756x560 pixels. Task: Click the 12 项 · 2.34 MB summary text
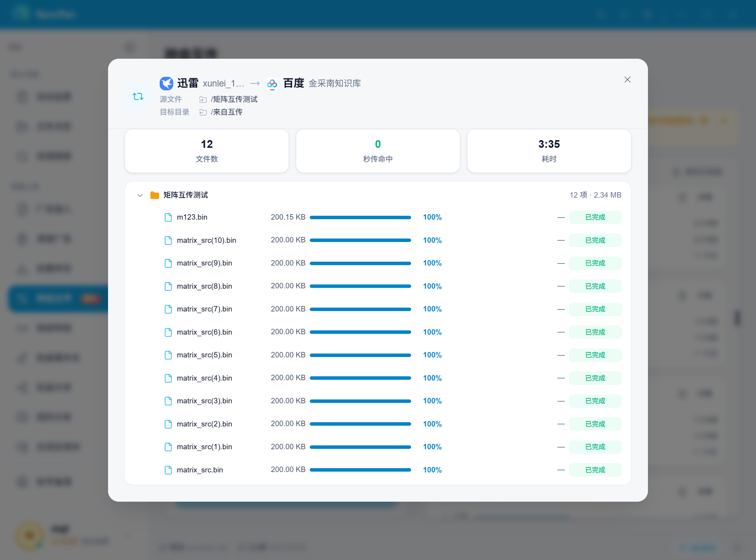(x=596, y=195)
